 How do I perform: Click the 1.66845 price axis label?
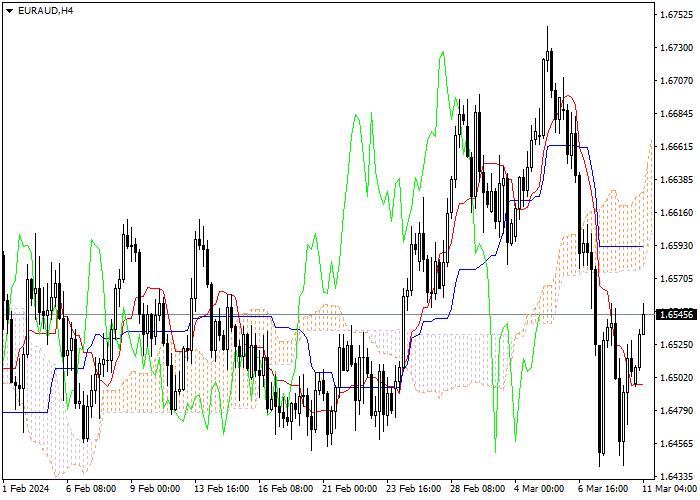click(x=676, y=114)
